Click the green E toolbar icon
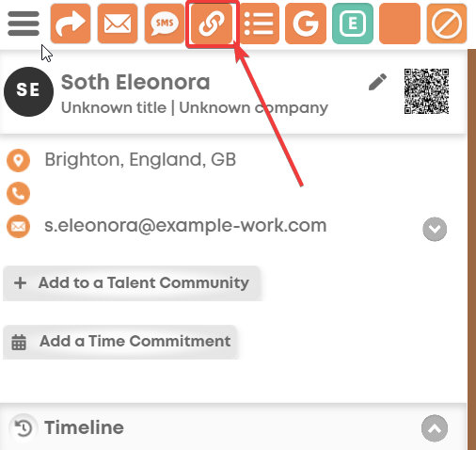Screen dimensions: 476x450 pos(353,24)
